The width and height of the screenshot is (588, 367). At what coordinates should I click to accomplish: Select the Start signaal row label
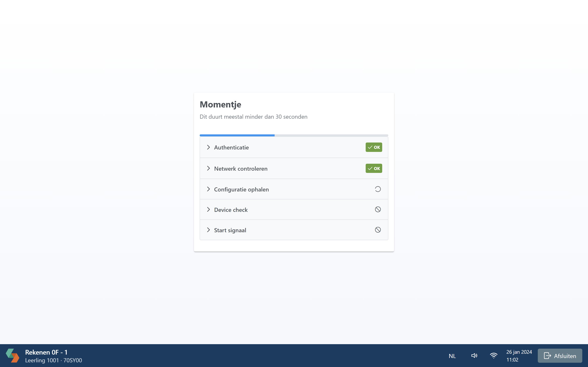pyautogui.click(x=230, y=230)
